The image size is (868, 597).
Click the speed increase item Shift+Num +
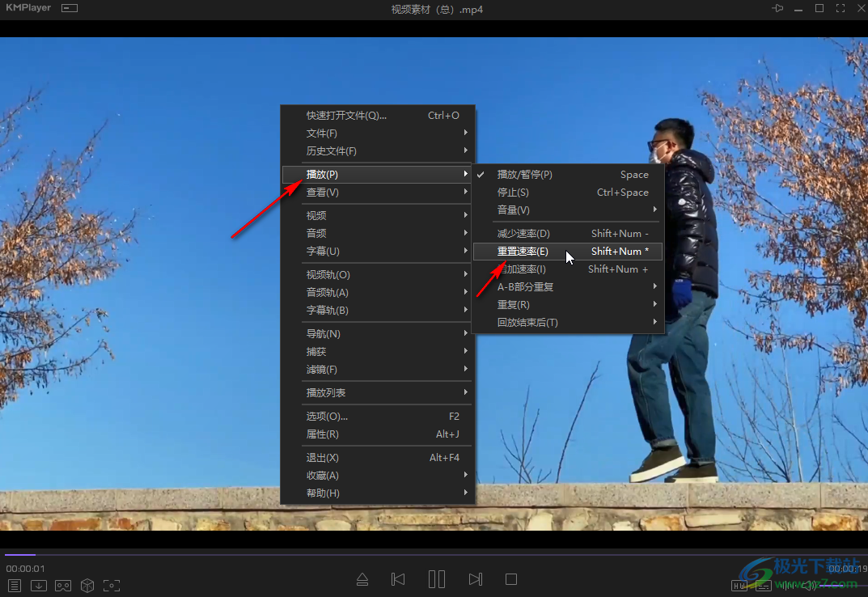tap(568, 269)
